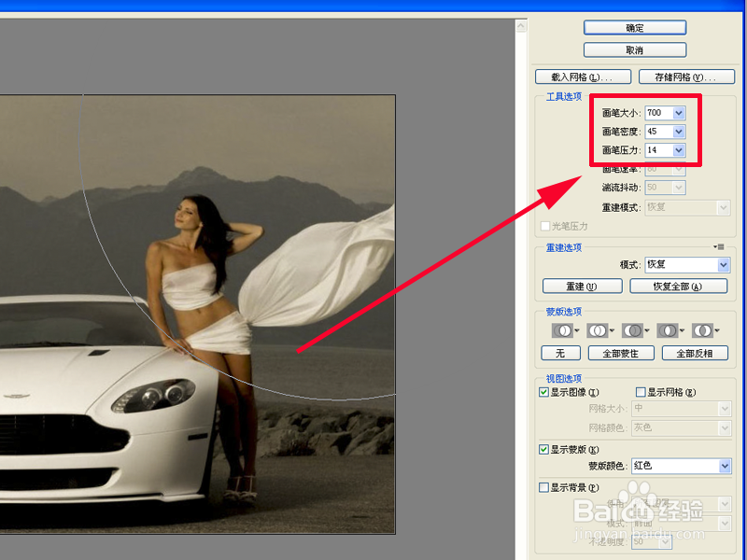Click the 全部蒙住 button
Viewport: 747px width, 560px height.
[621, 354]
